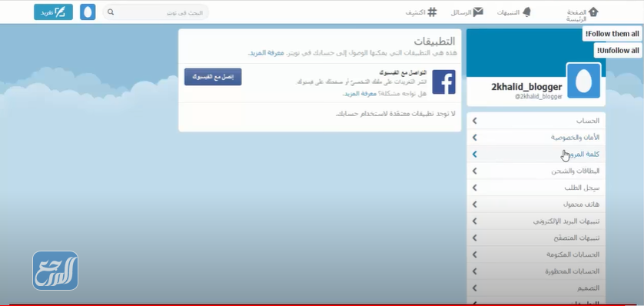Select سجل الطلب settings item
This screenshot has width=644, height=306.
pos(536,188)
